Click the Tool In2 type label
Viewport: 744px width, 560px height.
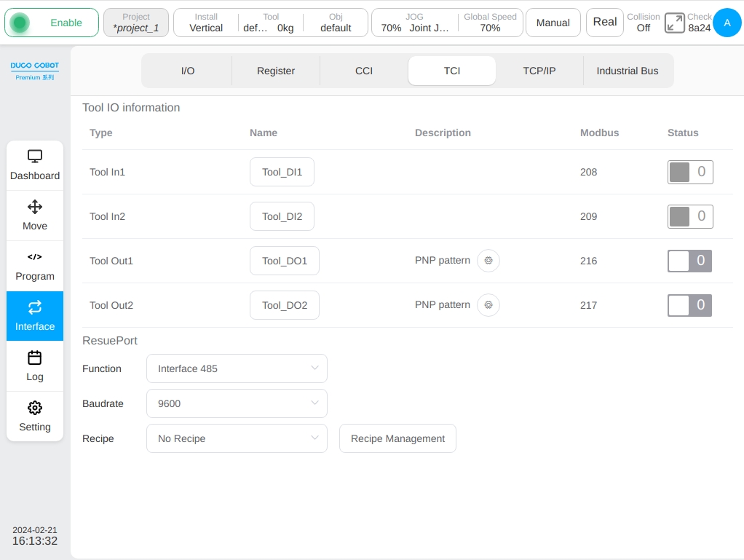pos(107,216)
